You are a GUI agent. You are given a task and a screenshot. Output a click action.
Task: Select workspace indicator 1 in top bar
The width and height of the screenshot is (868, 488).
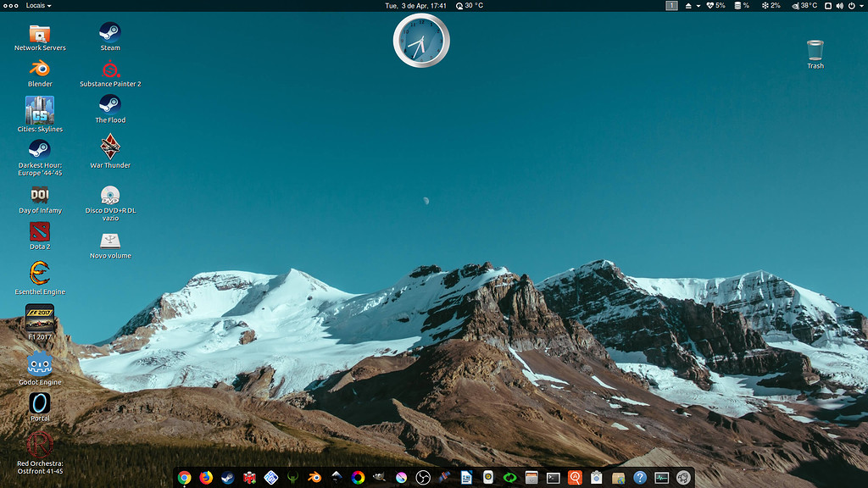pyautogui.click(x=671, y=6)
